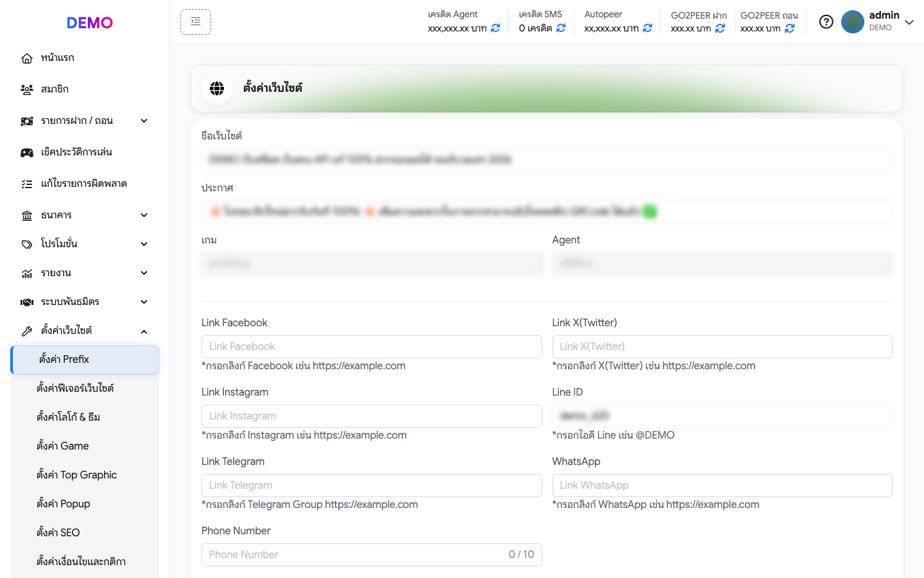Collapse the ตั้งค่าเว็บไซต์ sidebar section chevron
This screenshot has width=924, height=578.
click(x=144, y=331)
